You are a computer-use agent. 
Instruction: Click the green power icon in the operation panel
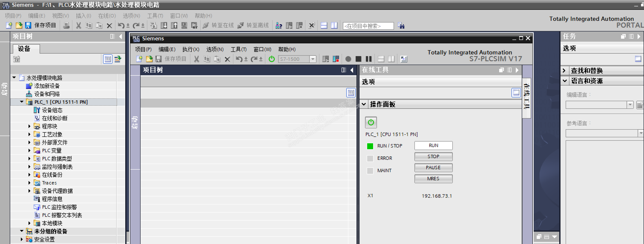point(371,122)
